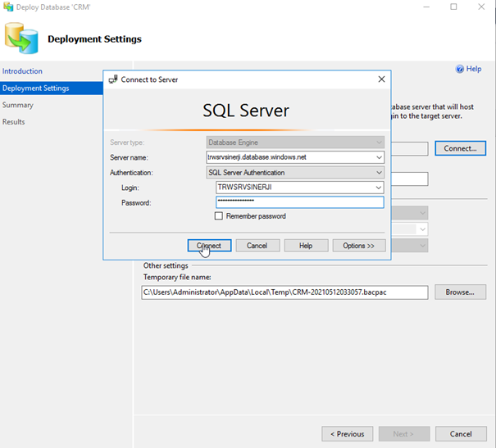Open the Help link at top right
This screenshot has width=496, height=448.
pyautogui.click(x=474, y=69)
